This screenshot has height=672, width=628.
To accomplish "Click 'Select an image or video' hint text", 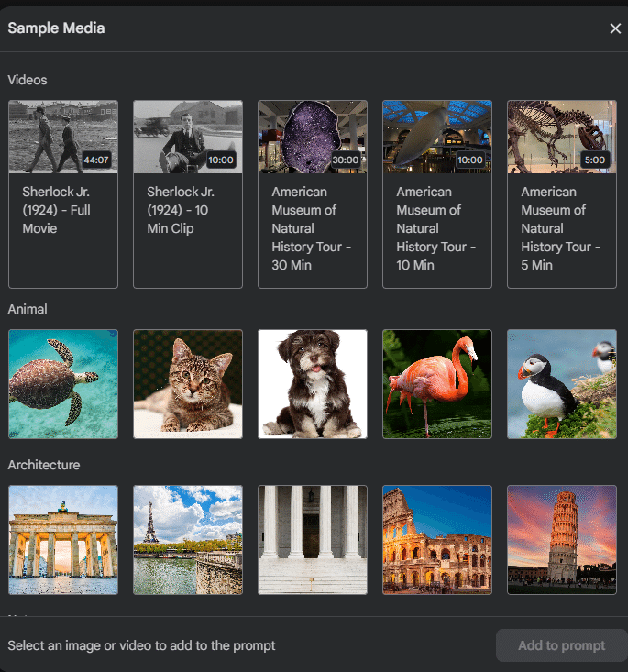I will click(141, 645).
